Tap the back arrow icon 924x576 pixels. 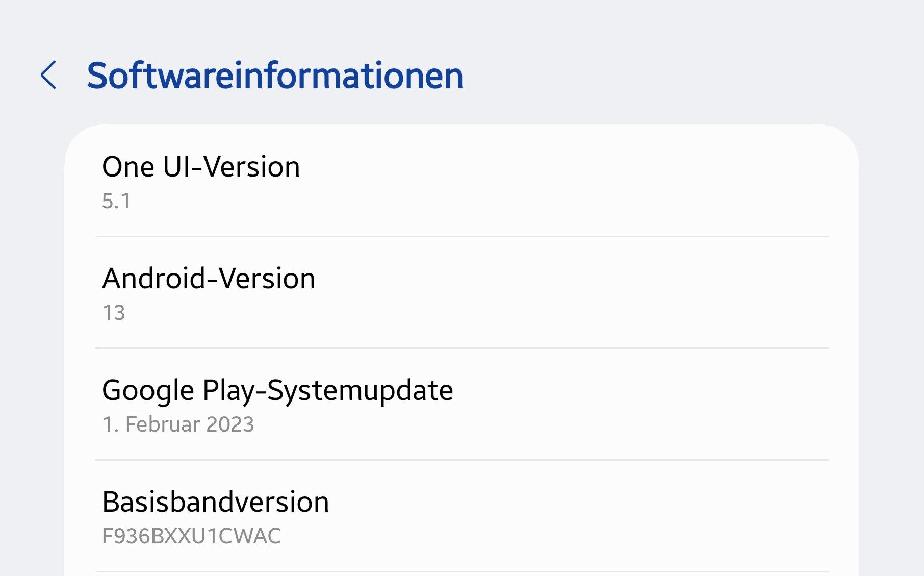pos(48,75)
